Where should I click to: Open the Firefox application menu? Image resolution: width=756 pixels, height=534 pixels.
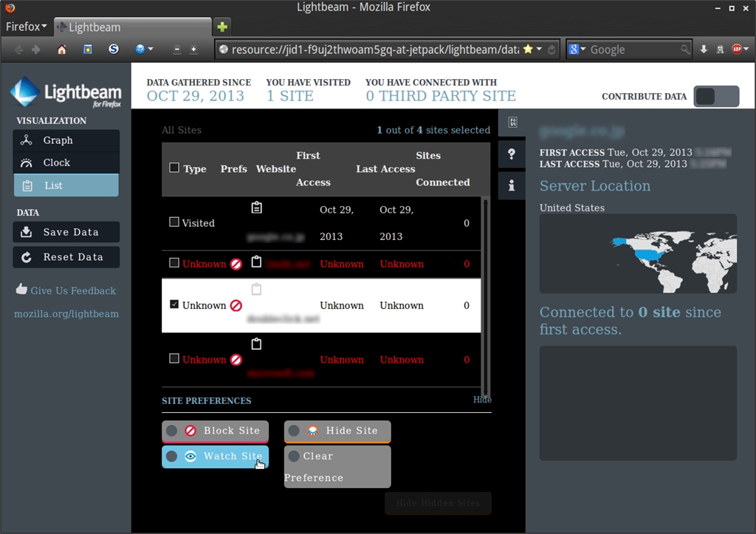pyautogui.click(x=26, y=27)
